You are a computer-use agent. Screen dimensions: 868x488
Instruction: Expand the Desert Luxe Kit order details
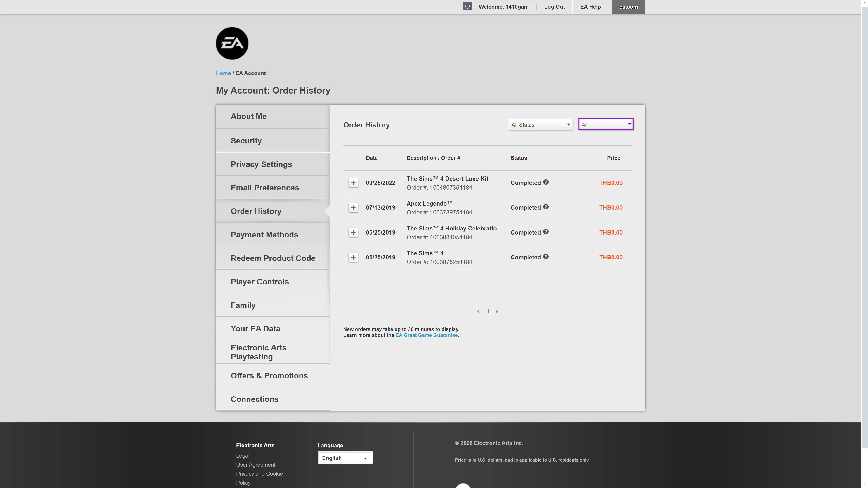(353, 183)
